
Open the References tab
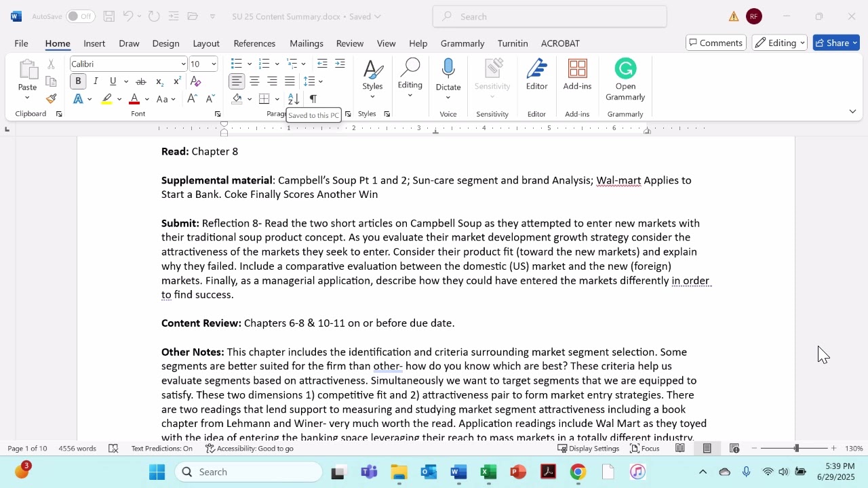click(x=254, y=43)
